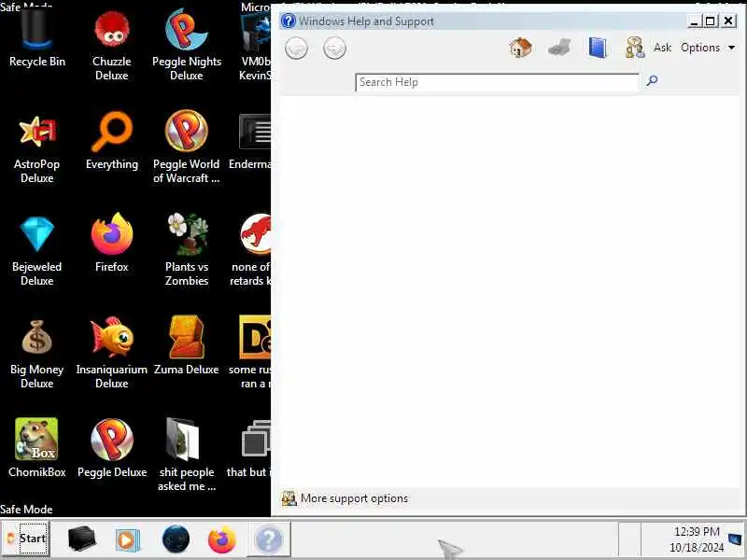
Task: Select Zuma Deluxe desktop icon
Action: [x=186, y=345]
